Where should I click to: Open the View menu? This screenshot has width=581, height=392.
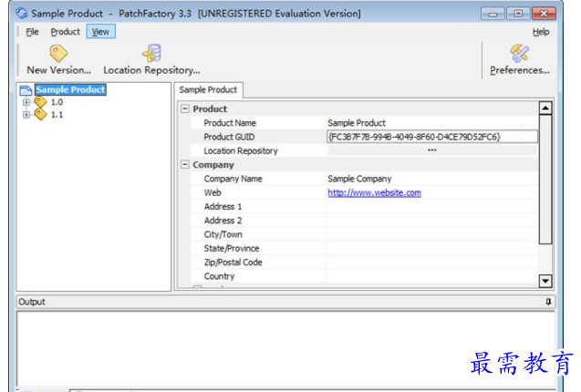[x=100, y=32]
